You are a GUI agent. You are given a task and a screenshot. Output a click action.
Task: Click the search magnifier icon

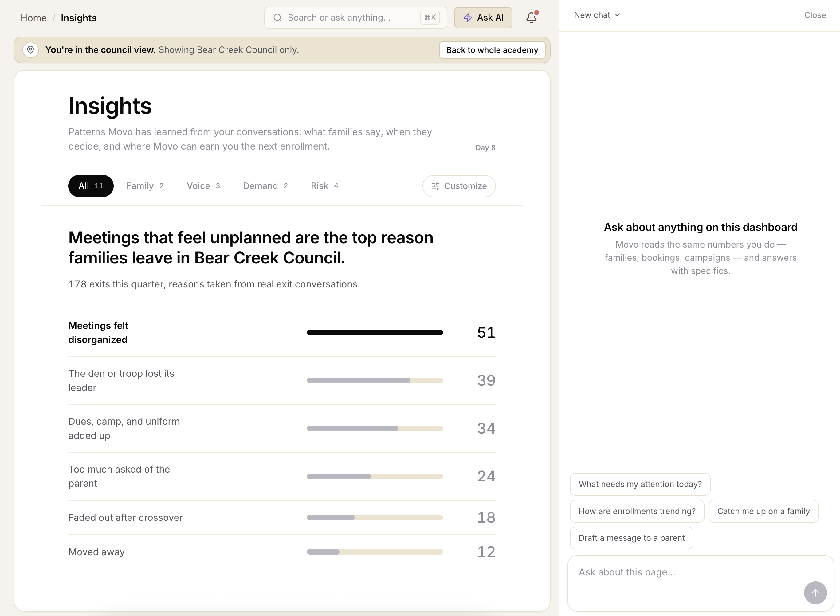click(277, 18)
